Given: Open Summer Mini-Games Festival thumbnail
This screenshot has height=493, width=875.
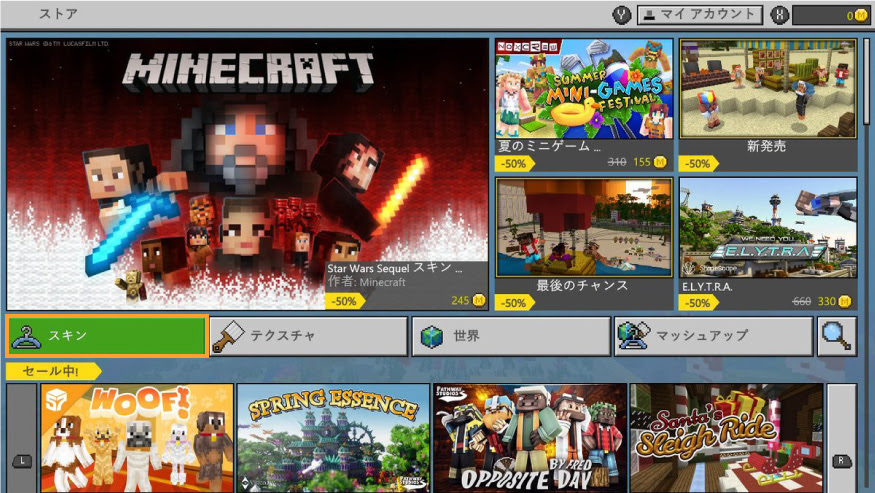Looking at the screenshot, I should pyautogui.click(x=584, y=88).
